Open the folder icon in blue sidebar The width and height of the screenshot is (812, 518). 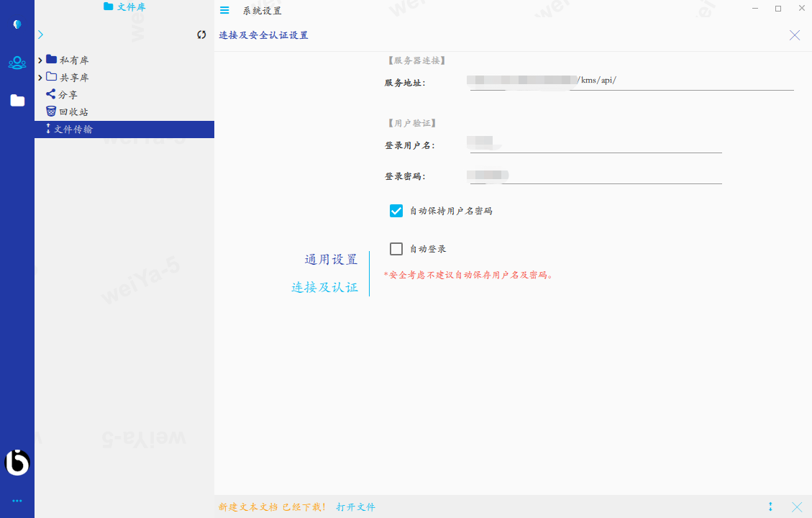[x=17, y=100]
